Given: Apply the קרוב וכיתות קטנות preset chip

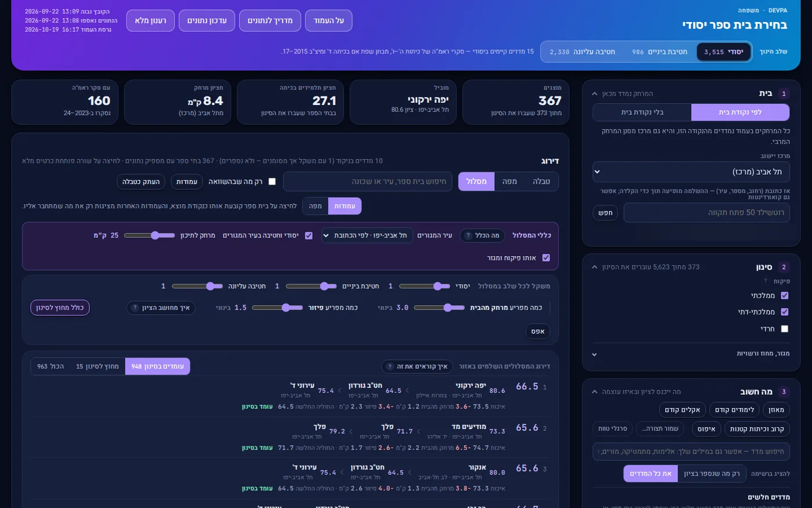Looking at the screenshot, I should pos(757,429).
